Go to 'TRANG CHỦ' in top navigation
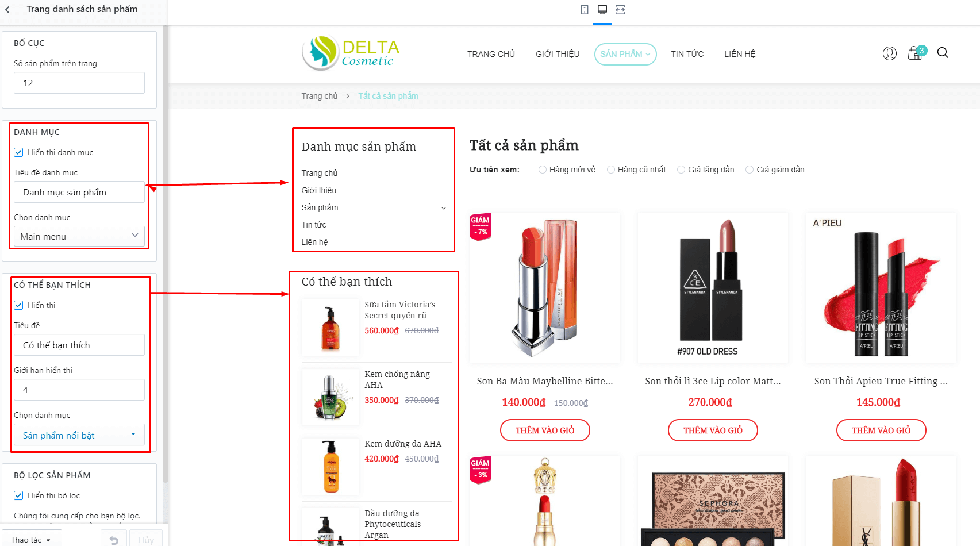Image resolution: width=980 pixels, height=546 pixels. [x=491, y=54]
